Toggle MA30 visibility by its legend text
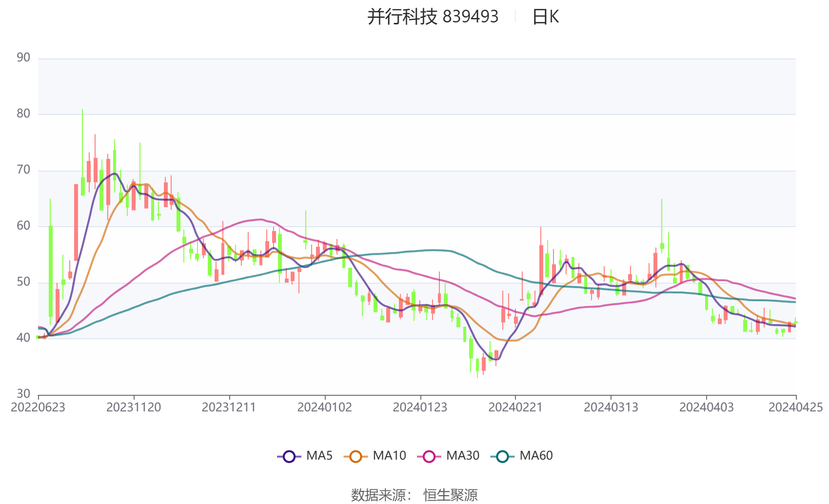The image size is (829, 504). pos(463,456)
